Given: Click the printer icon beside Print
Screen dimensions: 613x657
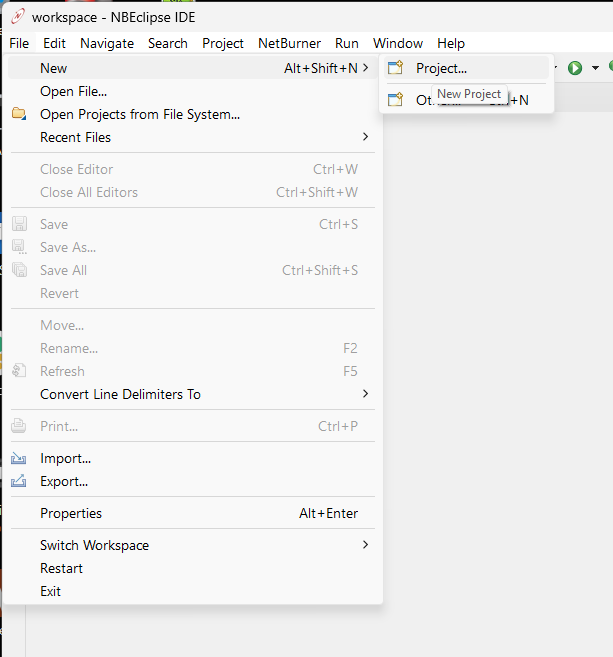Looking at the screenshot, I should pyautogui.click(x=19, y=426).
